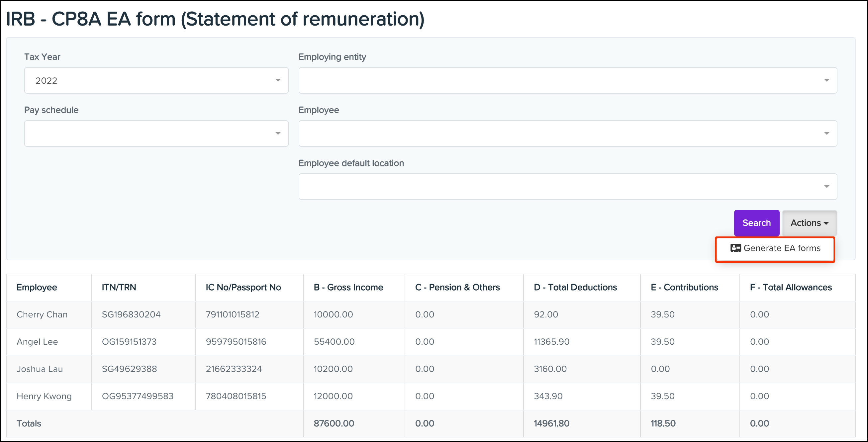Screen dimensions: 868x442
Task: Click the ID card icon beside Generate EA forms
Action: click(x=735, y=248)
